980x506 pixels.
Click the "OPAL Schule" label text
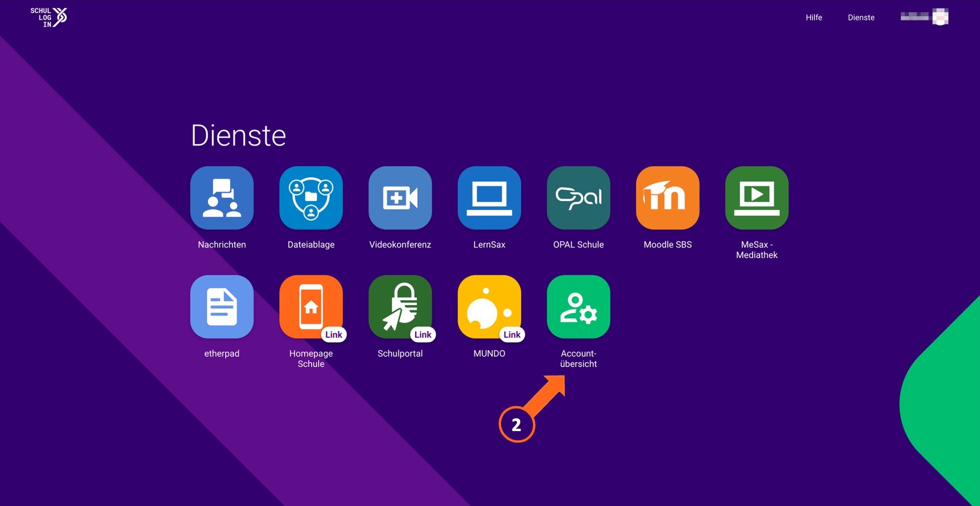[578, 245]
